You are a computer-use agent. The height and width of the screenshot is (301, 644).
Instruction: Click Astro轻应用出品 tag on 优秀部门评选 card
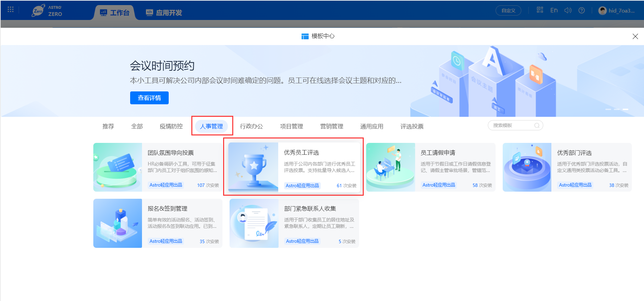click(575, 185)
